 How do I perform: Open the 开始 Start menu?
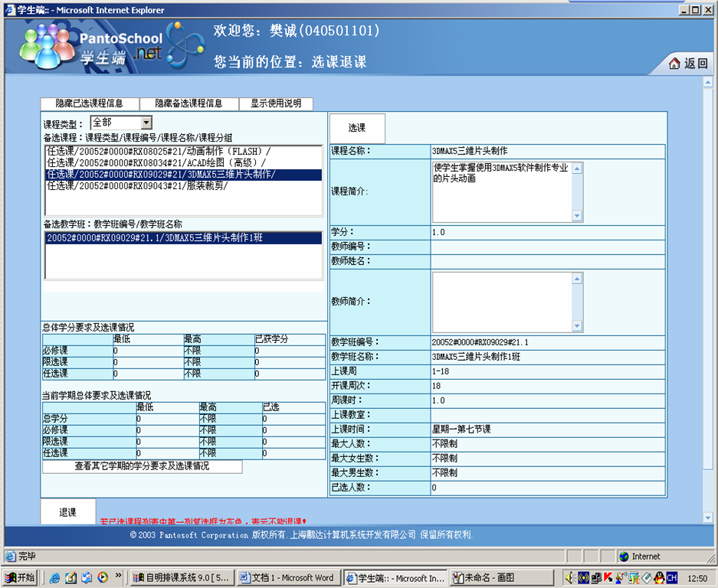point(21,578)
